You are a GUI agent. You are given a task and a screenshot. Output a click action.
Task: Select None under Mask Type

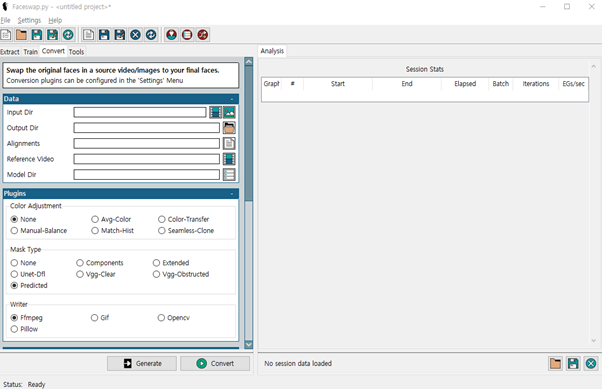point(23,263)
